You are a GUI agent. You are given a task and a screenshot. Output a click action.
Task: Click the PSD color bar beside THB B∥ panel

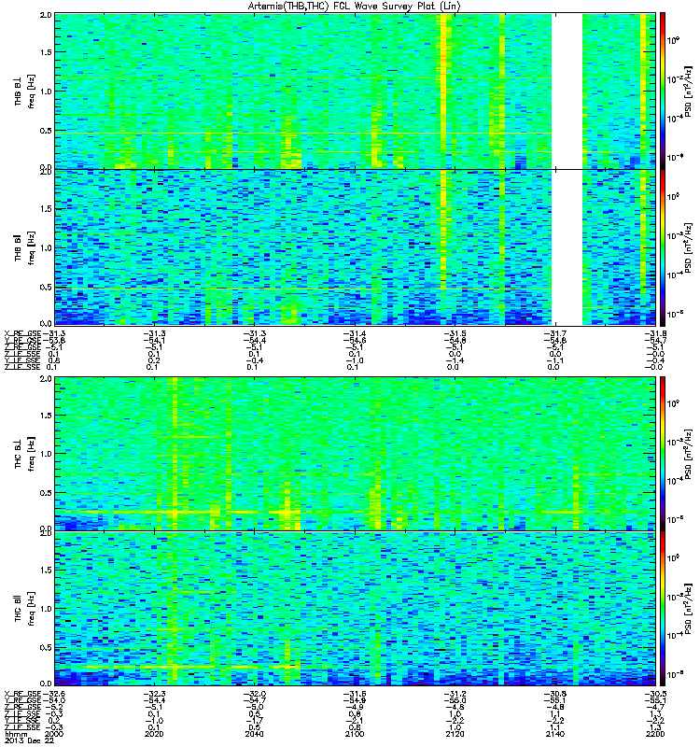pos(662,247)
